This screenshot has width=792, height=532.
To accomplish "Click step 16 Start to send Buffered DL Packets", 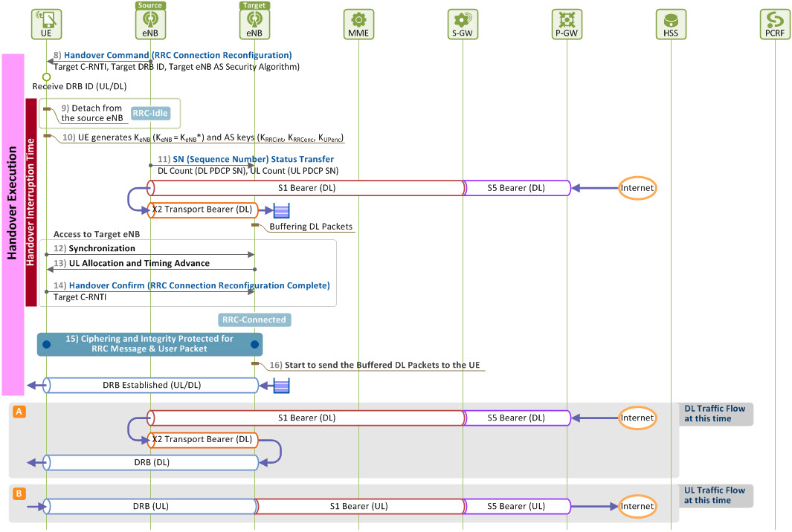I will click(x=374, y=365).
